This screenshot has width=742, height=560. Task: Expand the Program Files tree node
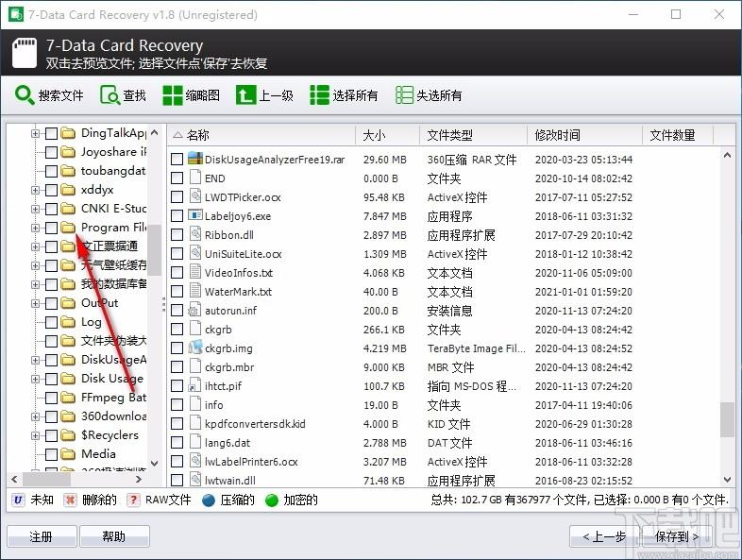35,228
